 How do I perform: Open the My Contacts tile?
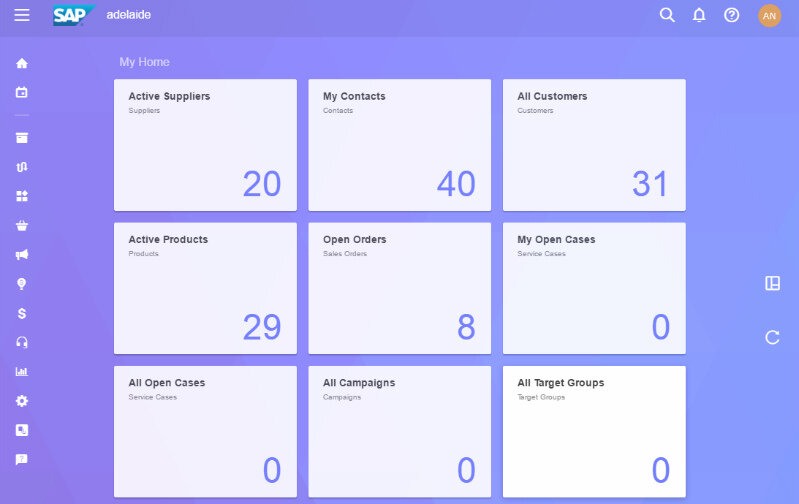[399, 145]
